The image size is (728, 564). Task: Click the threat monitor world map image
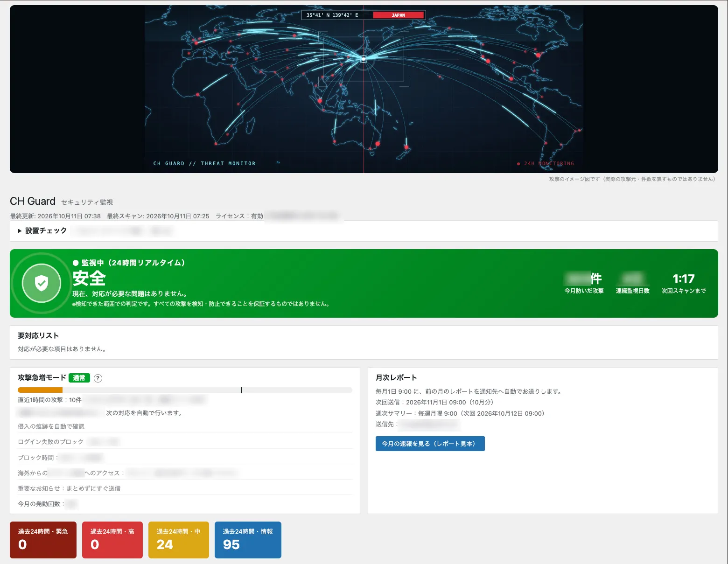coord(364,89)
